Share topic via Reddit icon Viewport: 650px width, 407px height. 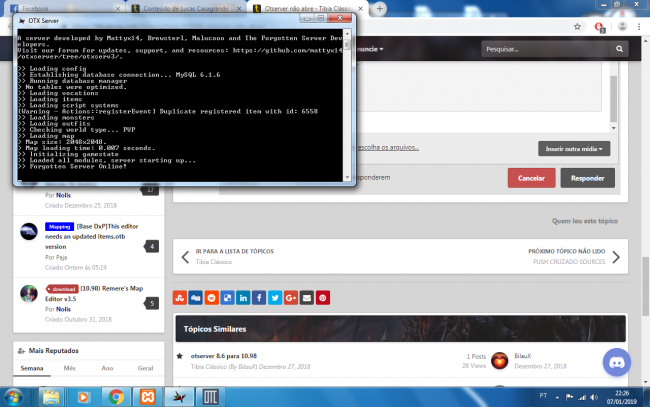[x=212, y=297]
